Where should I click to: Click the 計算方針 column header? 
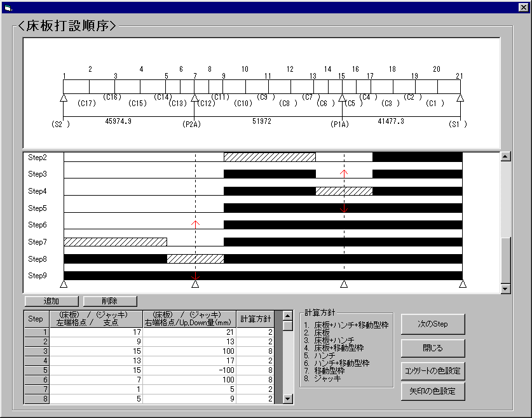[x=255, y=319]
